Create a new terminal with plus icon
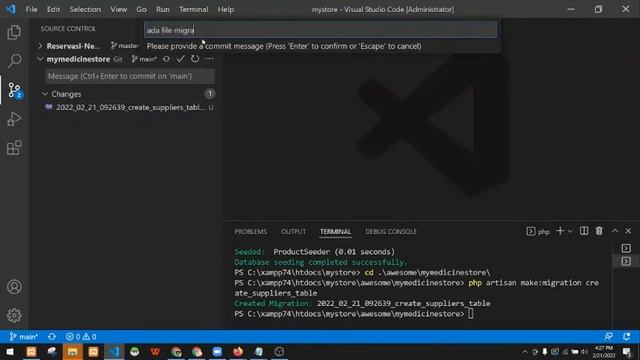 [x=560, y=231]
